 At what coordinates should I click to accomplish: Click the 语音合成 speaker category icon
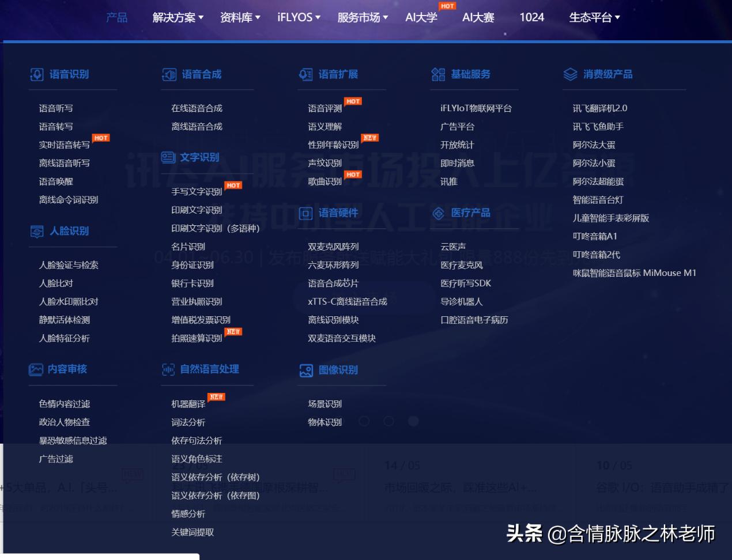coord(167,74)
